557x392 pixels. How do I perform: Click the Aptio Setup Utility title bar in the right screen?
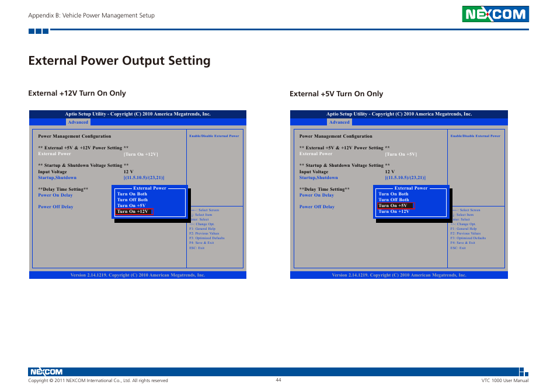(x=399, y=114)
